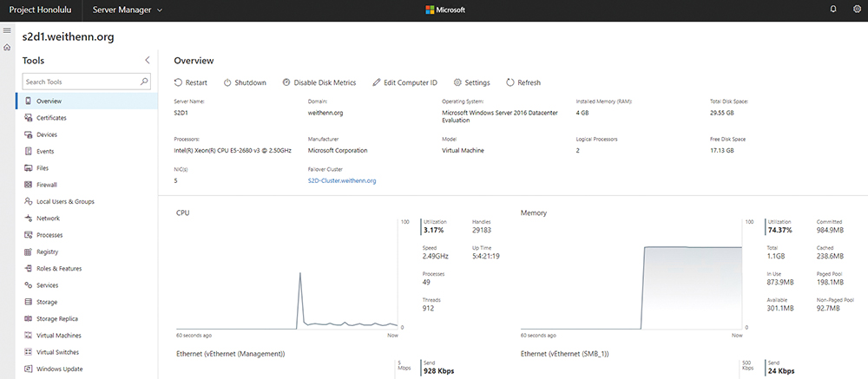Collapse the Tools panel chevron
Viewport: 868px width, 379px height.
pos(148,61)
